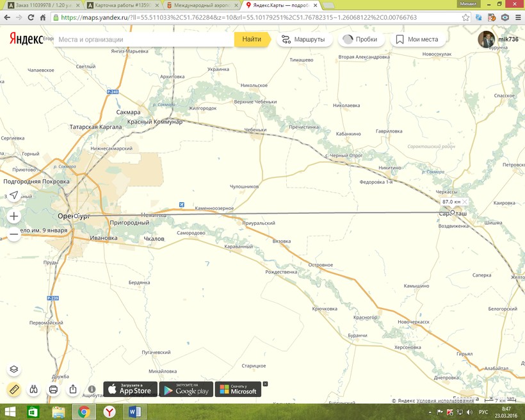Print the map using printer icon
Image resolution: width=525 pixels, height=420 pixels.
[x=54, y=389]
